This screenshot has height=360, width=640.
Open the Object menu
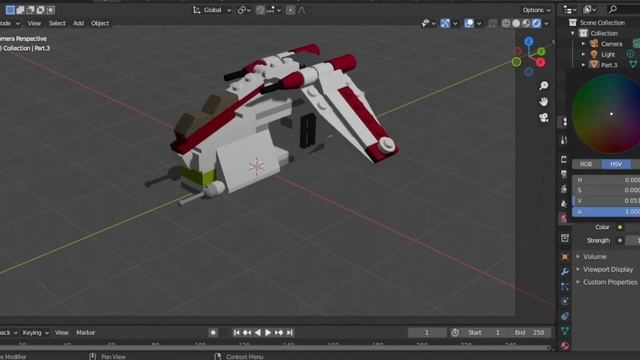pos(100,23)
